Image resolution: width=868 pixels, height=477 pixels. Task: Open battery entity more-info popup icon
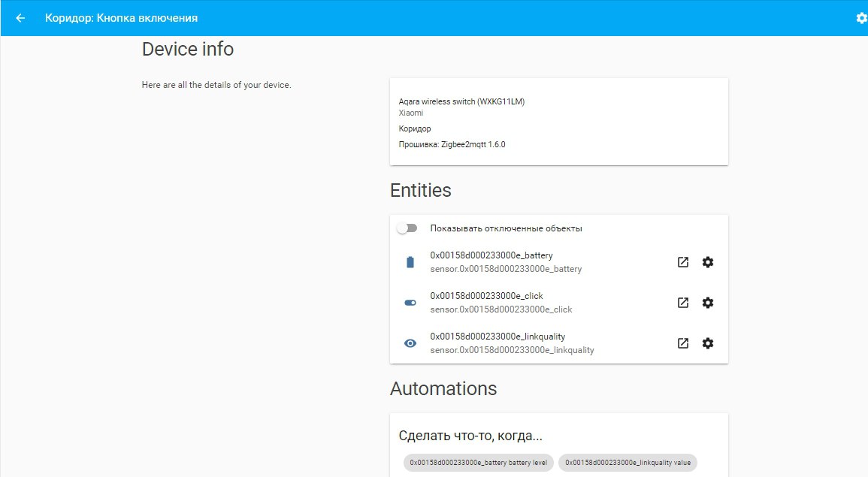(x=682, y=262)
